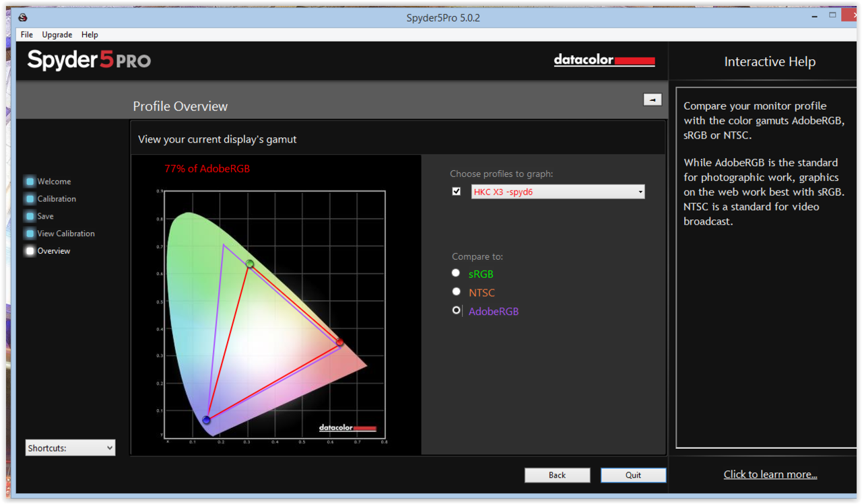Click the Spyder app icon in title bar
862x504 pixels.
[23, 17]
